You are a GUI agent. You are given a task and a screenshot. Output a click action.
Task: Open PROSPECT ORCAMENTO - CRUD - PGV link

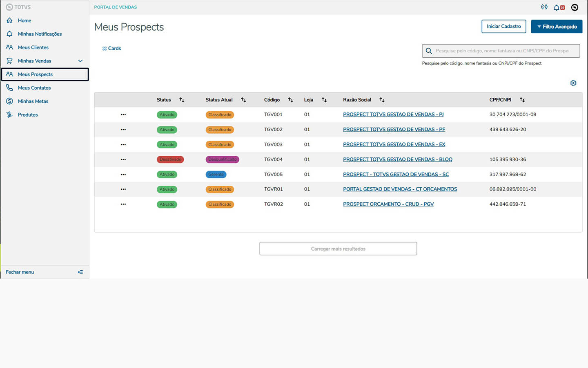click(388, 204)
